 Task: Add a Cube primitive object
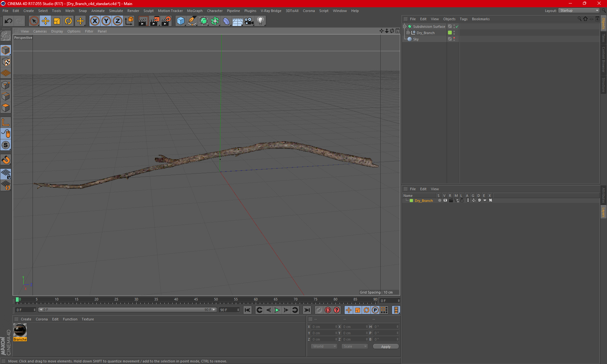point(181,21)
